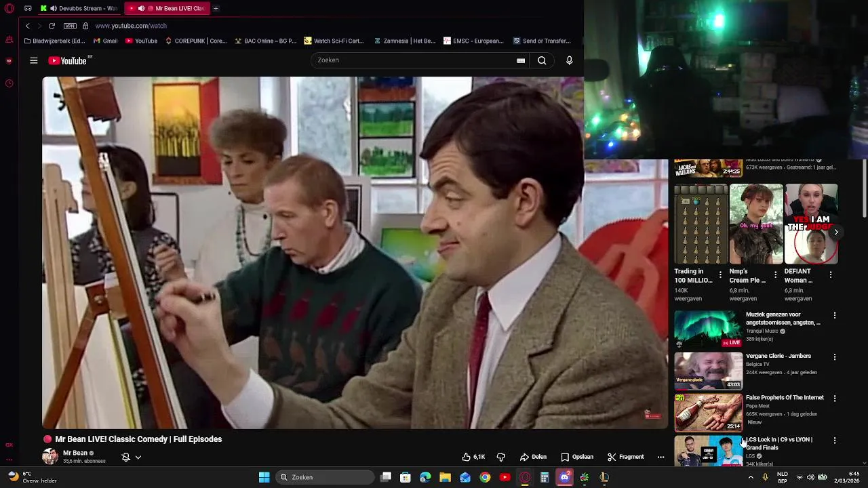Show hidden system tray icons chevron

pyautogui.click(x=750, y=477)
